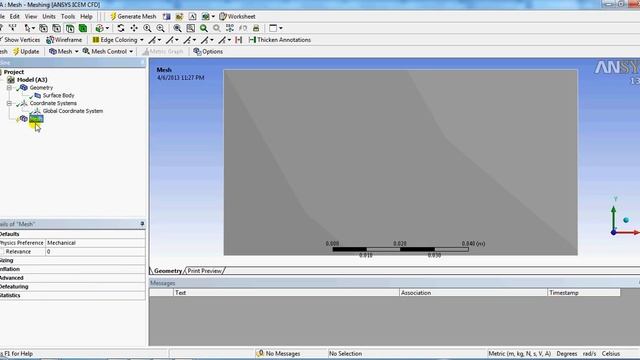
Task: Toggle Show Vertices
Action: tap(20, 40)
